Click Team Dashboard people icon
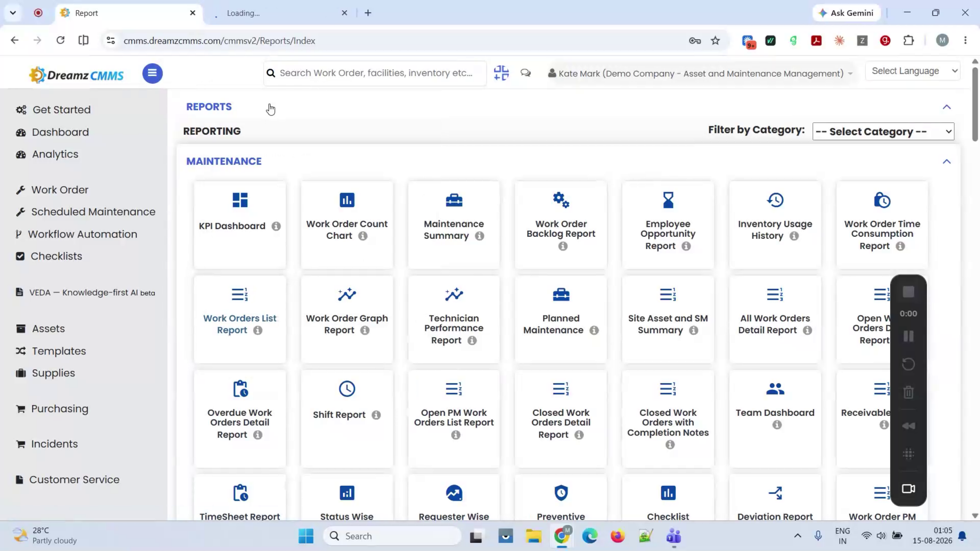Screen dimensions: 980x551 pyautogui.click(x=775, y=389)
